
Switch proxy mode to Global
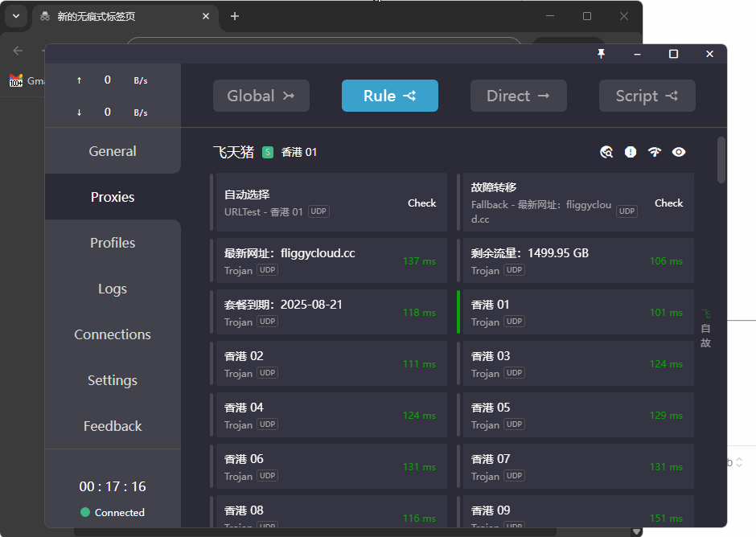(x=261, y=96)
